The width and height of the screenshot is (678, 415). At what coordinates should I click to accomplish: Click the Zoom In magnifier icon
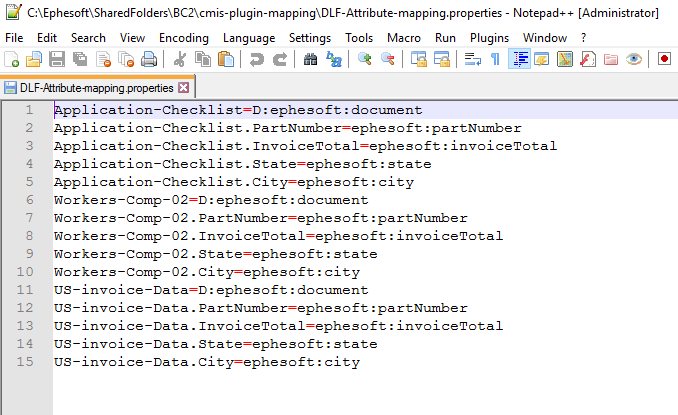coord(365,59)
